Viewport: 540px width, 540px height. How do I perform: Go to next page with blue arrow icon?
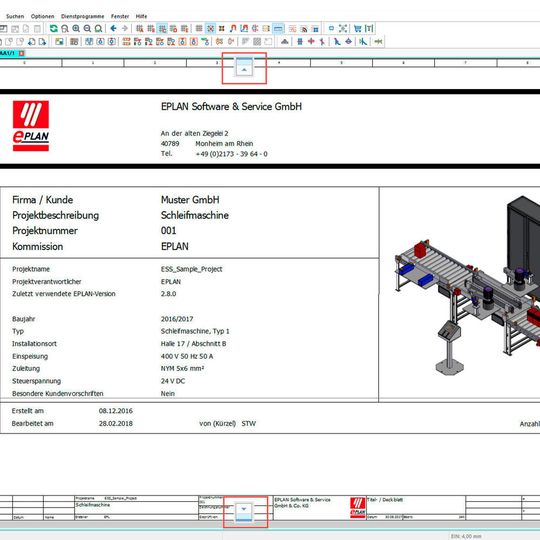point(43,42)
